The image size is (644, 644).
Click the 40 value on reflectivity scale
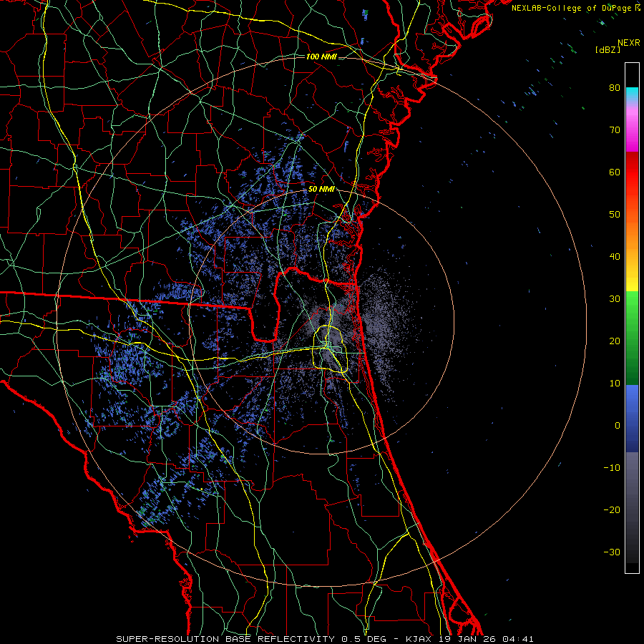[615, 257]
